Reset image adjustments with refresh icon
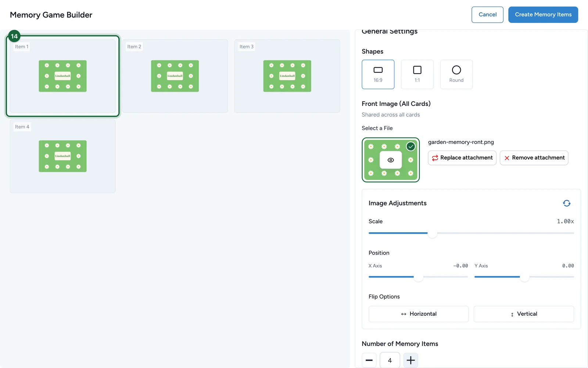 567,203
